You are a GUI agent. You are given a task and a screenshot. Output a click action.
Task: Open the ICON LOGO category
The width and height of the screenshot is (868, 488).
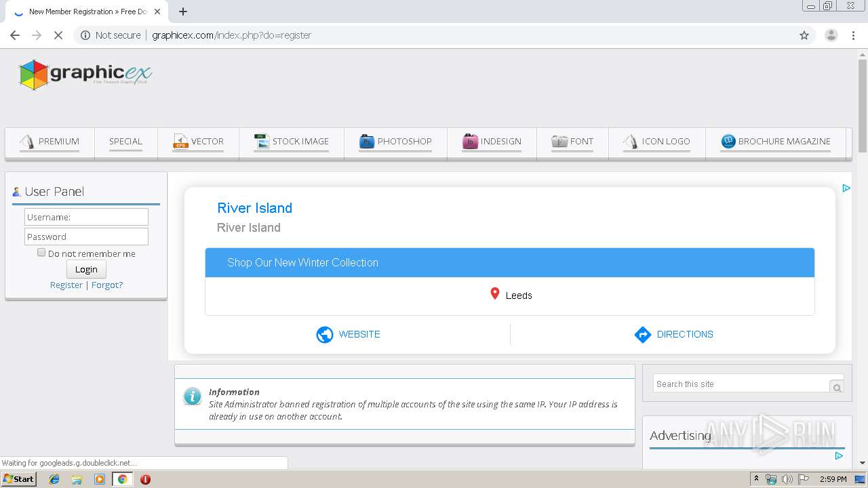[656, 142]
